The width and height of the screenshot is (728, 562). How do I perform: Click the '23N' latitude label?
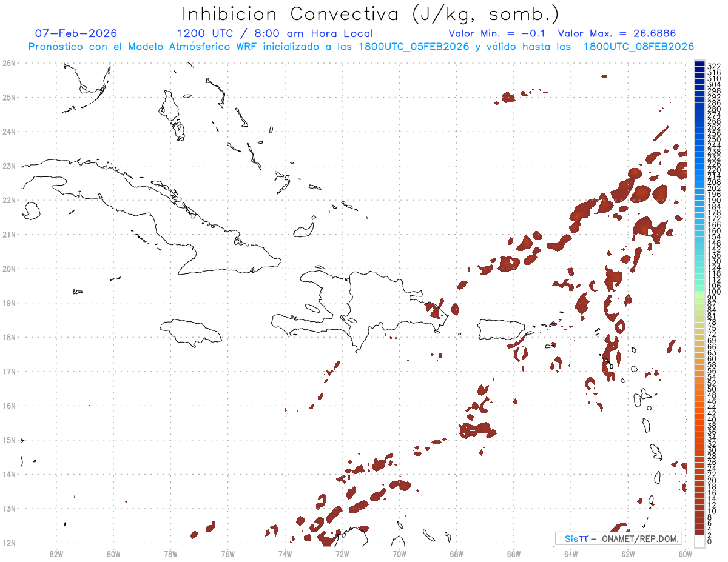pyautogui.click(x=8, y=166)
